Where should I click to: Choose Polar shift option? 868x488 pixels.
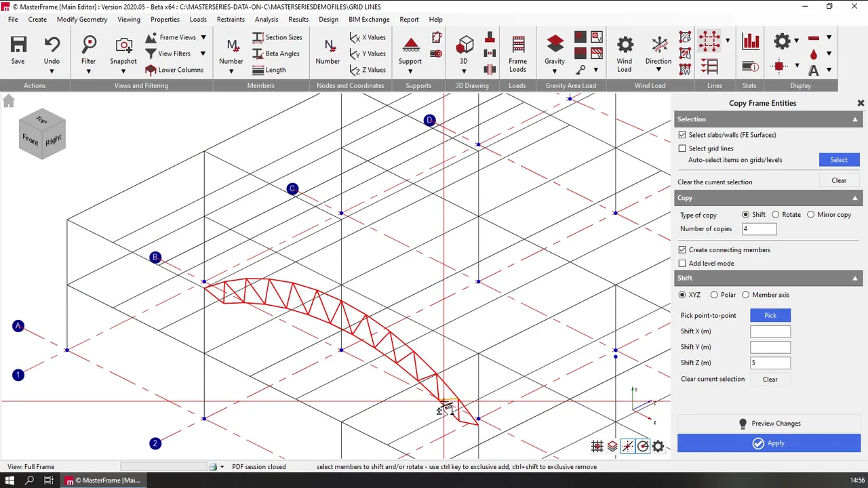coord(714,295)
